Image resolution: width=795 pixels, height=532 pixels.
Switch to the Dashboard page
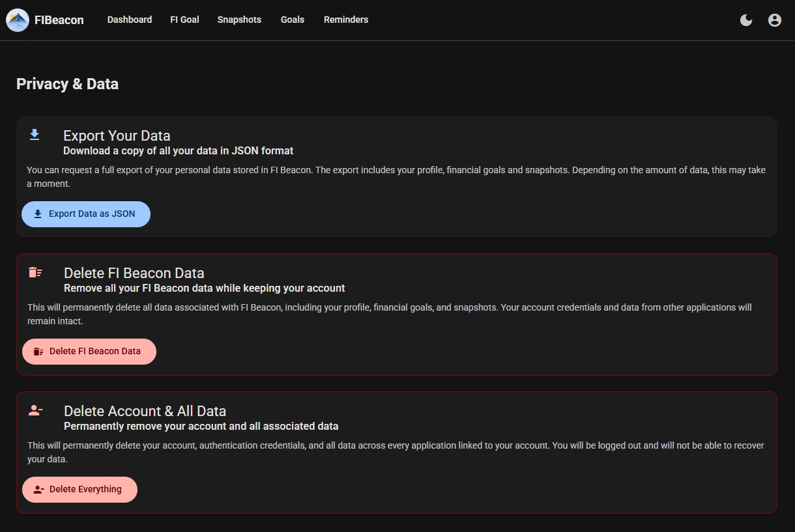(x=129, y=20)
